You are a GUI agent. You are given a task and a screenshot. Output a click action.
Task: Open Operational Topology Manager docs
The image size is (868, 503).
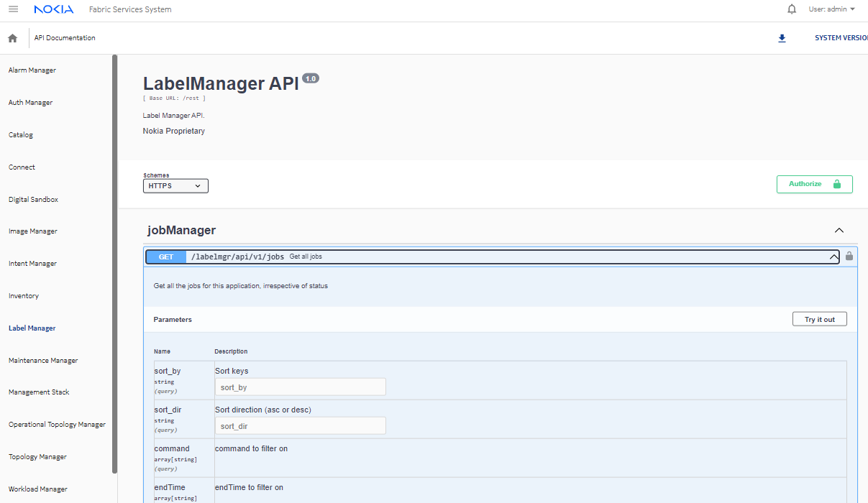click(x=57, y=425)
